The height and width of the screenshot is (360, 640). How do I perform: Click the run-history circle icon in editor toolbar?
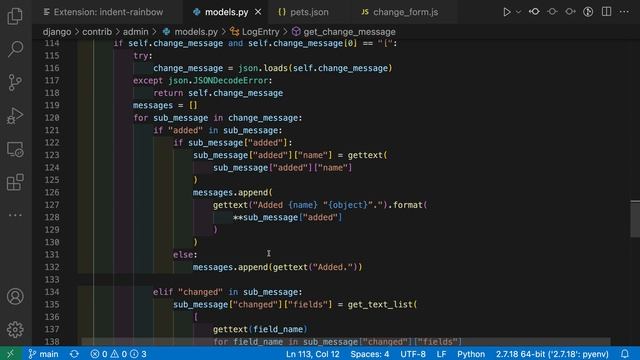(588, 12)
